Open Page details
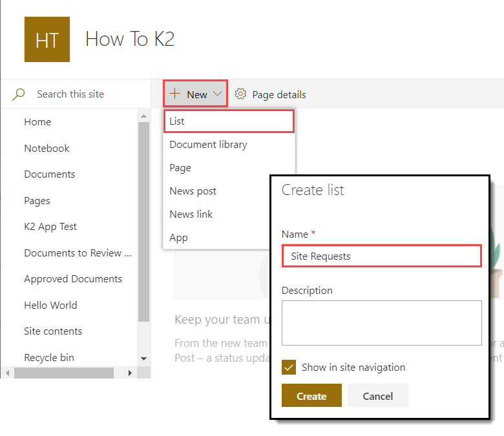Screen dimensions: 504x436 [x=270, y=94]
